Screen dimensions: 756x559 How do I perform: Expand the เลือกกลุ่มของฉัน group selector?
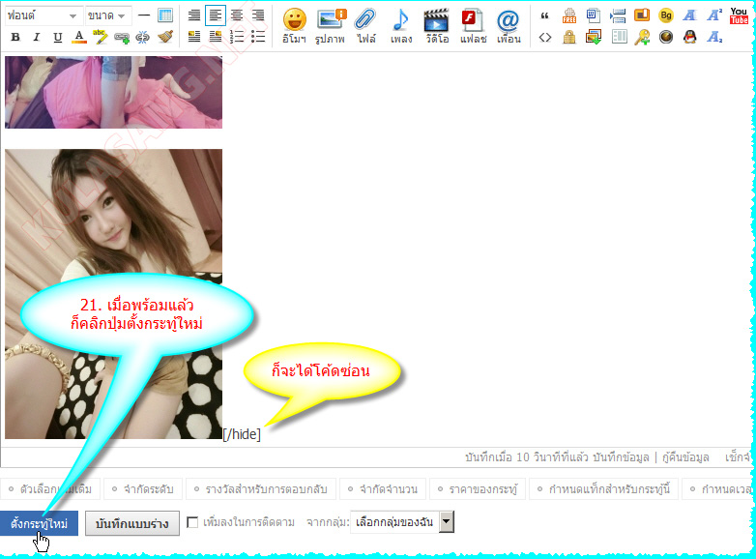(401, 523)
